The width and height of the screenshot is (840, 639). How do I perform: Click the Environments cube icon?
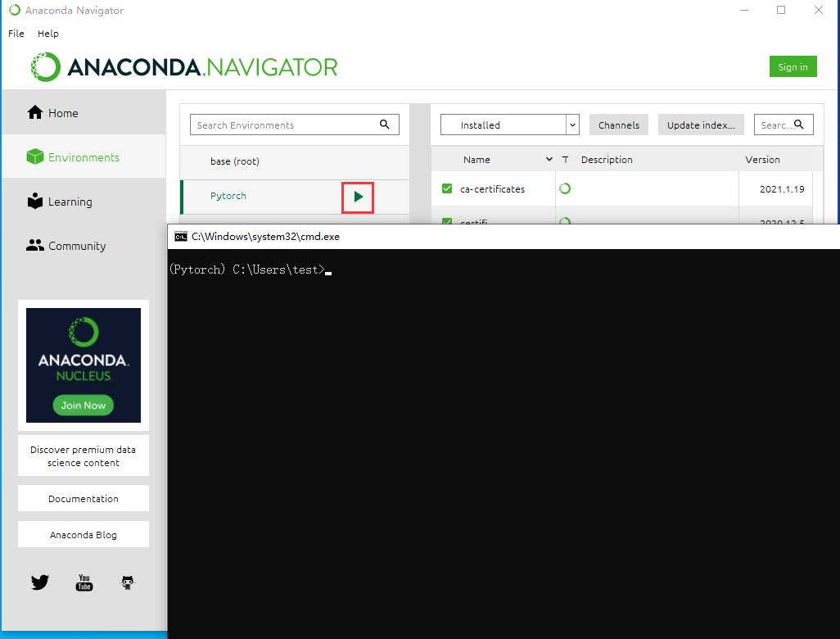click(x=35, y=156)
